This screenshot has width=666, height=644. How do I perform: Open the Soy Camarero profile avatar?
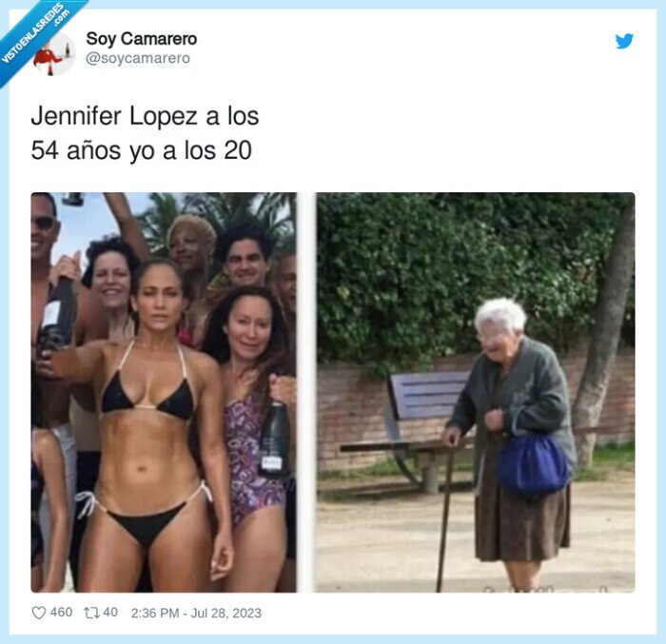pyautogui.click(x=54, y=54)
